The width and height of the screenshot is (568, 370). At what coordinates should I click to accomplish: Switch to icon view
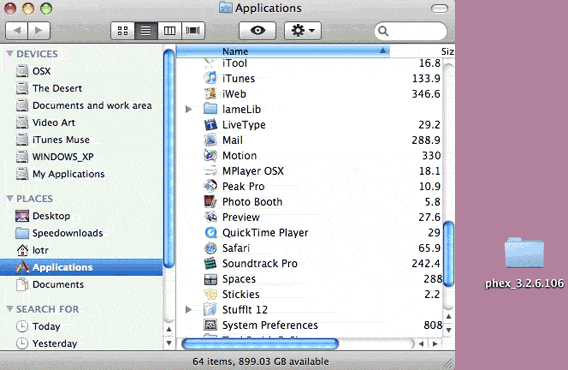click(123, 30)
